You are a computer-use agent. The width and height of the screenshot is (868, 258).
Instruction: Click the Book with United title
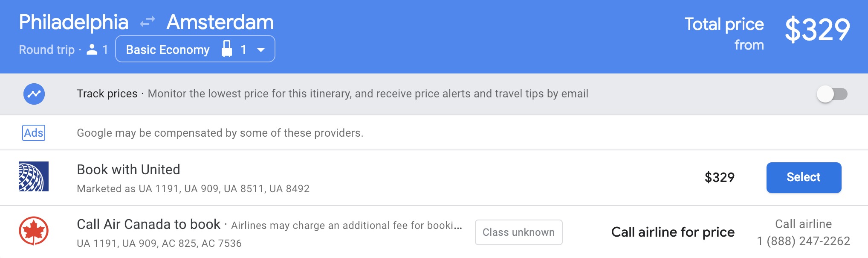click(x=128, y=170)
